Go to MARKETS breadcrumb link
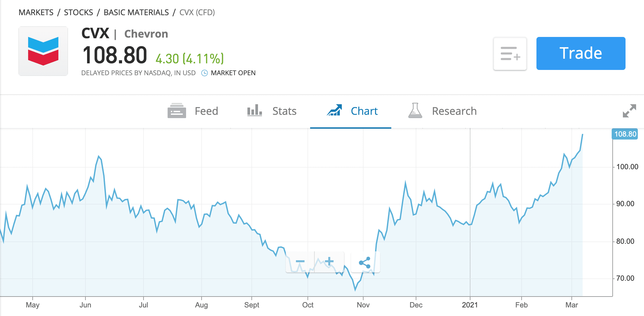Screen dimensions: 644x316 pyautogui.click(x=36, y=13)
